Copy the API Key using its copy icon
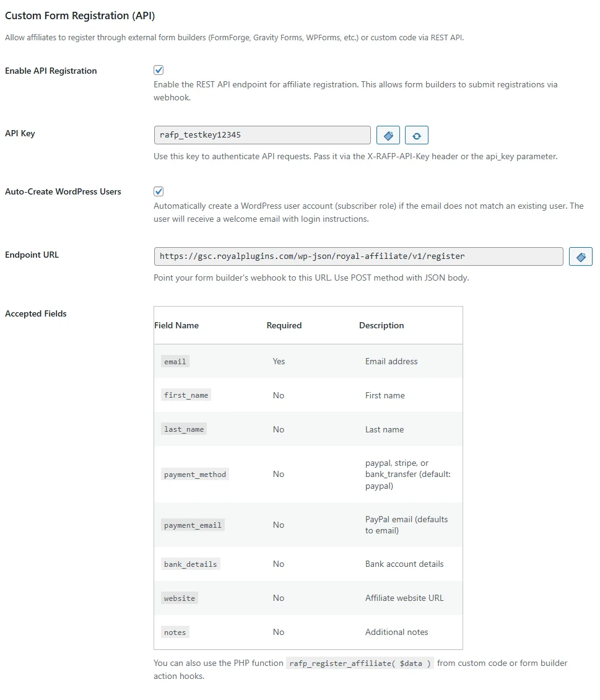This screenshot has width=600, height=700. click(x=388, y=134)
